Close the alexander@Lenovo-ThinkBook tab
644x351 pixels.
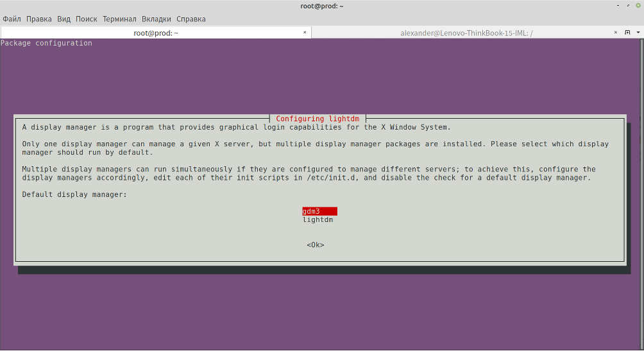point(616,33)
